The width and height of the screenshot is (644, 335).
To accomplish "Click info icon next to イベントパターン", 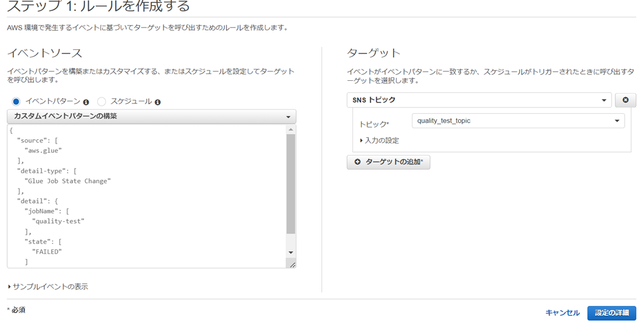I will click(x=86, y=102).
